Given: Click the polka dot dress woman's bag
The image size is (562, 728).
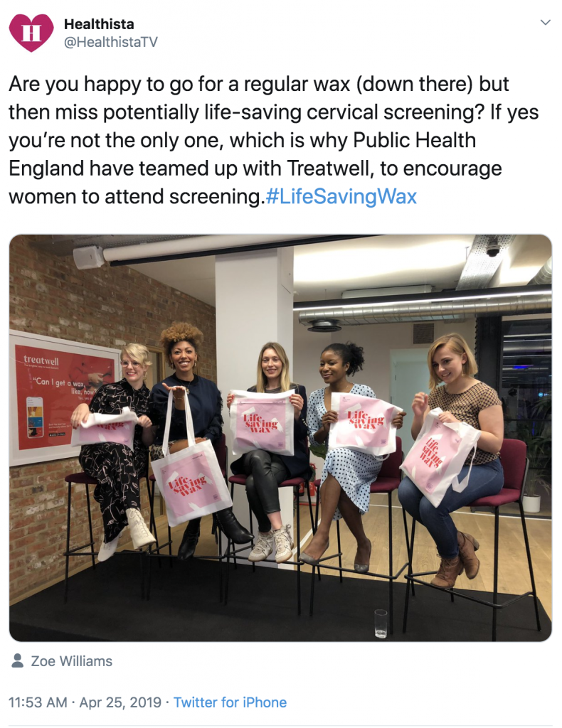Looking at the screenshot, I should tap(364, 422).
